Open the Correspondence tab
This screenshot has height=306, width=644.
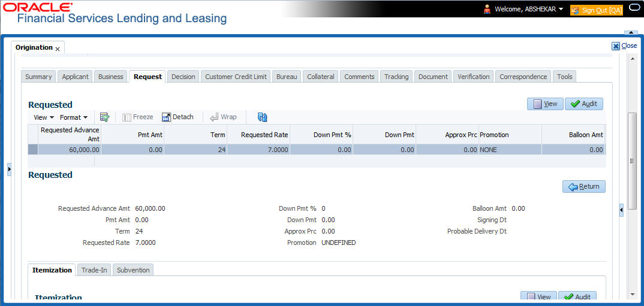point(523,77)
